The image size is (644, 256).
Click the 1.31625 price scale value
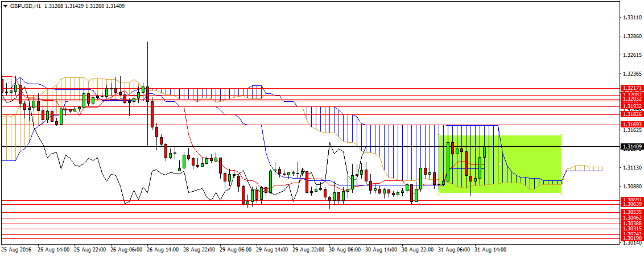(631, 130)
